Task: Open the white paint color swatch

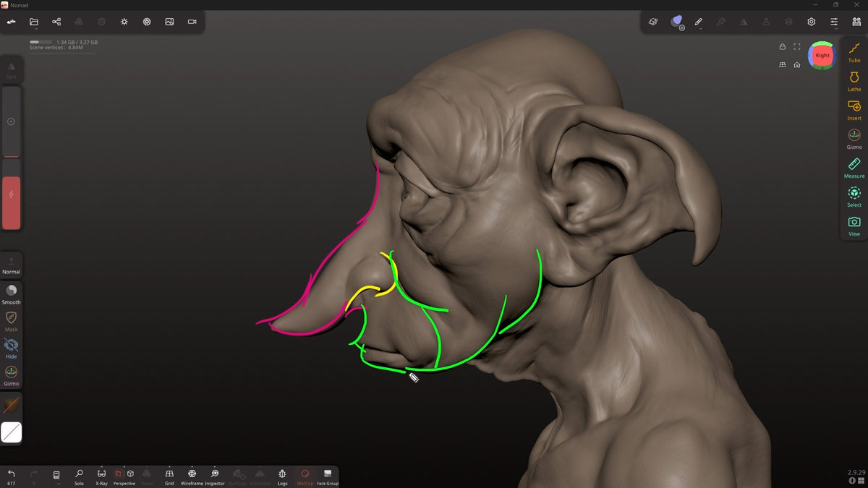Action: [x=12, y=432]
